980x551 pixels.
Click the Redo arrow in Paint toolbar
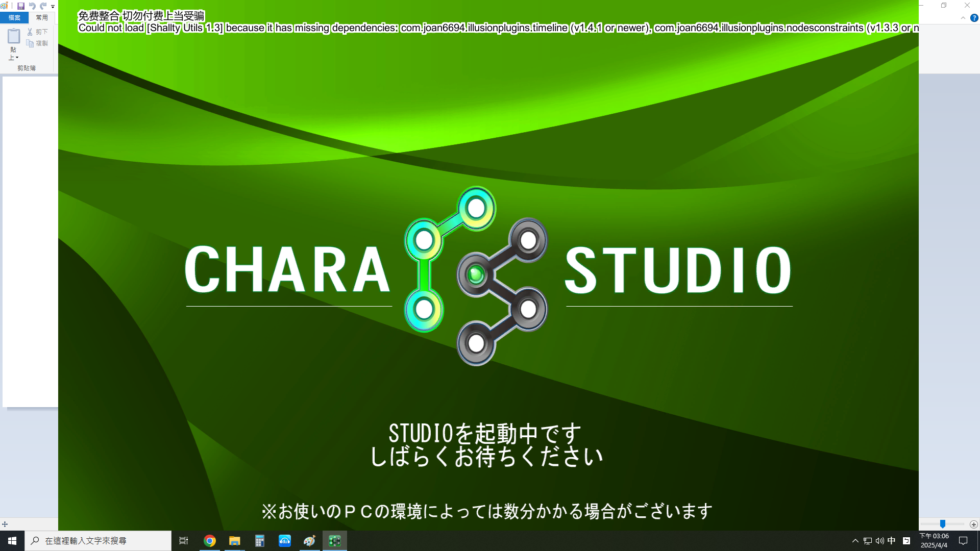43,6
